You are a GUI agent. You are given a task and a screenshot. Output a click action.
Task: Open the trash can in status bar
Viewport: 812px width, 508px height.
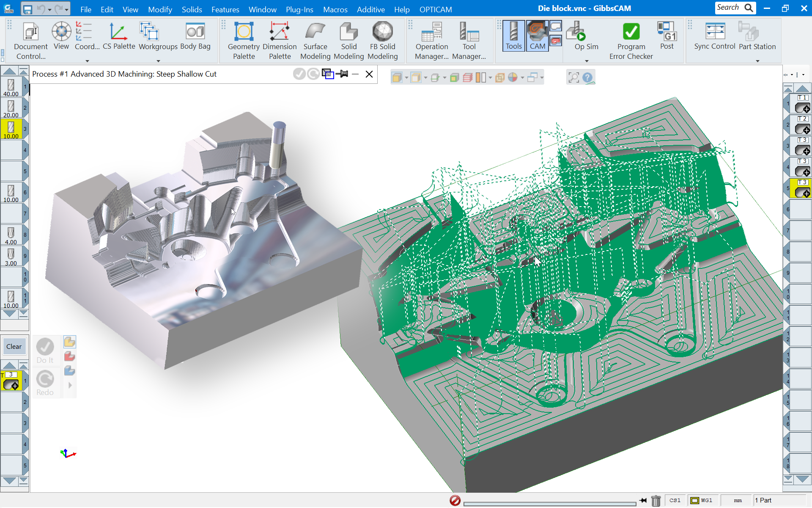coord(656,501)
